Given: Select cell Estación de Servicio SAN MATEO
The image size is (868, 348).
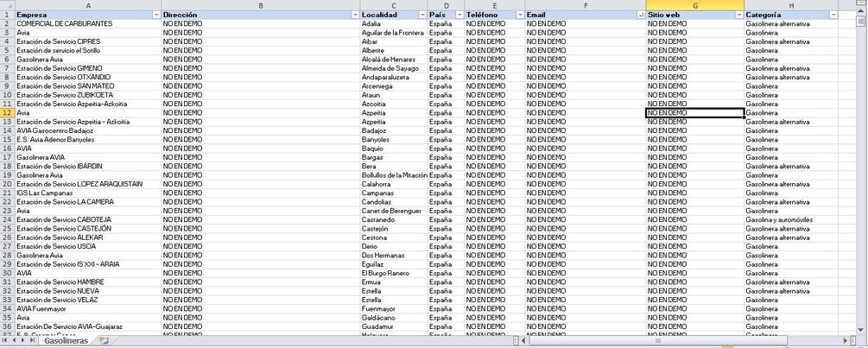Looking at the screenshot, I should tap(88, 86).
